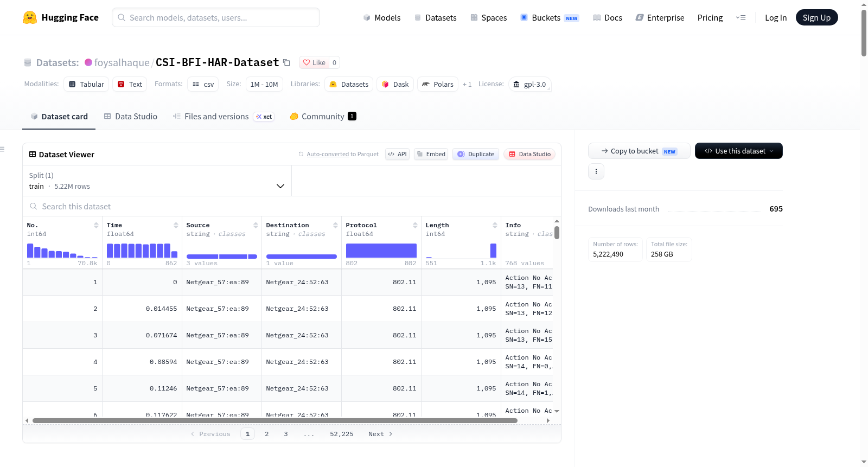
Task: Choose the Polars library tag
Action: pyautogui.click(x=438, y=84)
